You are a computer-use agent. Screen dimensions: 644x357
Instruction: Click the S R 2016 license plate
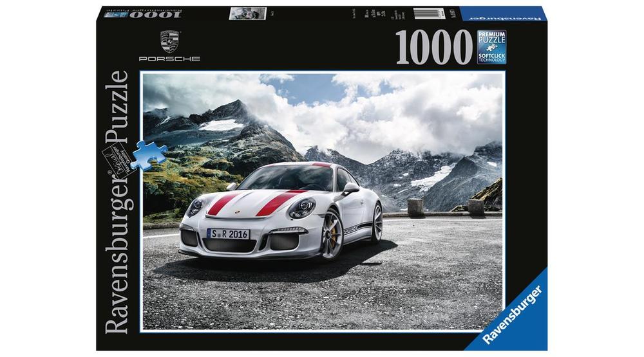[x=229, y=234]
